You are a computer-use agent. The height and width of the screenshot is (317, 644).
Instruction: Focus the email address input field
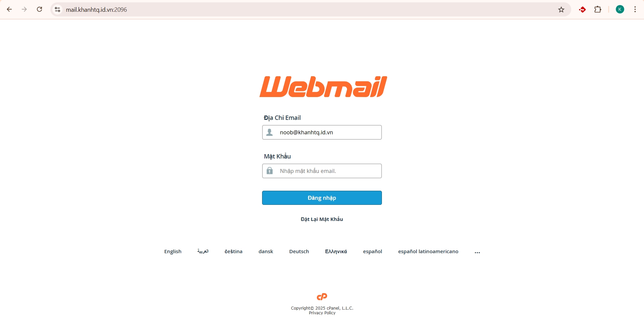point(322,132)
